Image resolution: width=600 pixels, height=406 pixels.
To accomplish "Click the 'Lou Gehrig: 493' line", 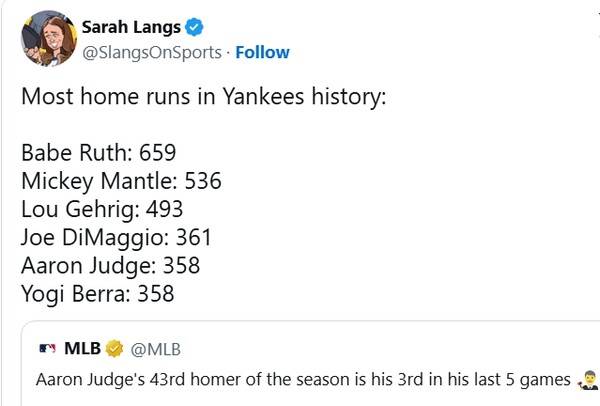I will (102, 209).
